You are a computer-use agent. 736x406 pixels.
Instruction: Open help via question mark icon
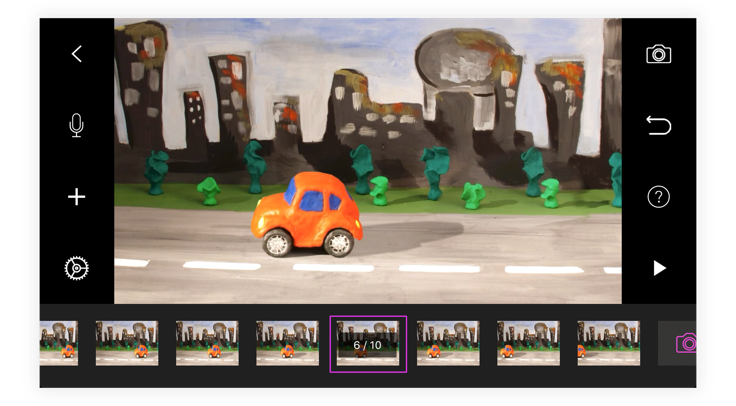pos(659,197)
